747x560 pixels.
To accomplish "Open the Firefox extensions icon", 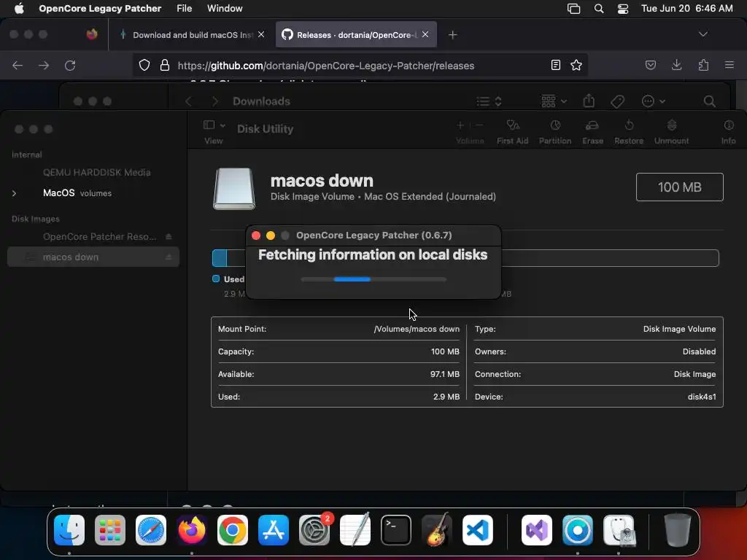I will (703, 65).
